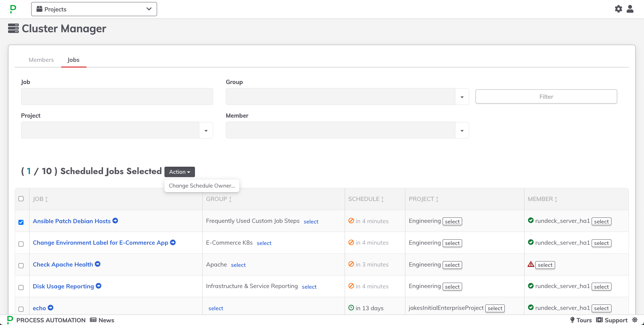Click the arrow icon beside Check Apache Health
This screenshot has height=325, width=644.
pyautogui.click(x=98, y=264)
